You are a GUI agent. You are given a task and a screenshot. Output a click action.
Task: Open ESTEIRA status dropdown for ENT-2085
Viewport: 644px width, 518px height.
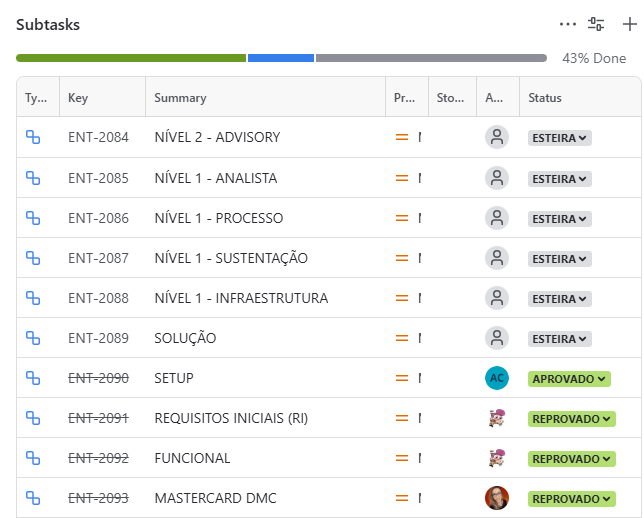[x=560, y=179]
